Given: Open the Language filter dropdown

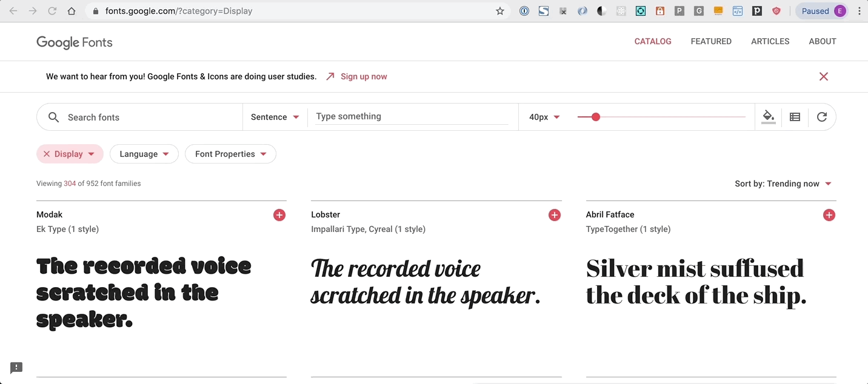Looking at the screenshot, I should point(144,154).
